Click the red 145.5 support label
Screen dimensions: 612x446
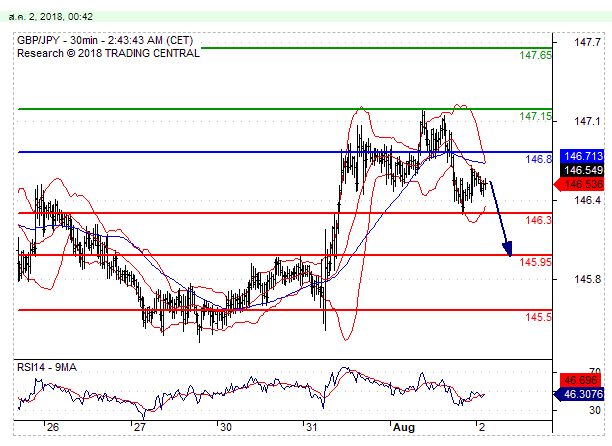coord(539,317)
